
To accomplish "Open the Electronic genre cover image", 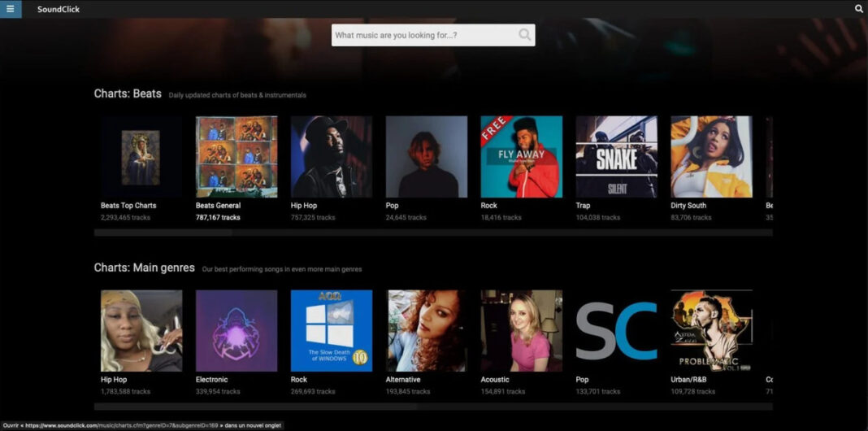I will click(237, 331).
